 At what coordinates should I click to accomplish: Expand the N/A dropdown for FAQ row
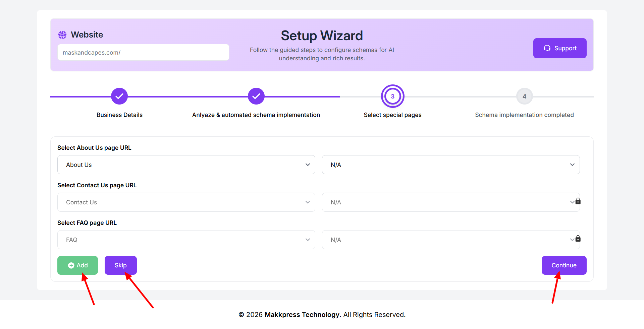(x=446, y=240)
